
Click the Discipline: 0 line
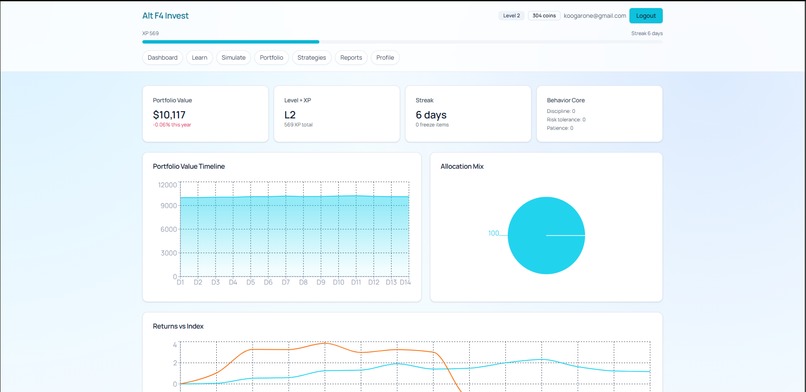point(561,111)
